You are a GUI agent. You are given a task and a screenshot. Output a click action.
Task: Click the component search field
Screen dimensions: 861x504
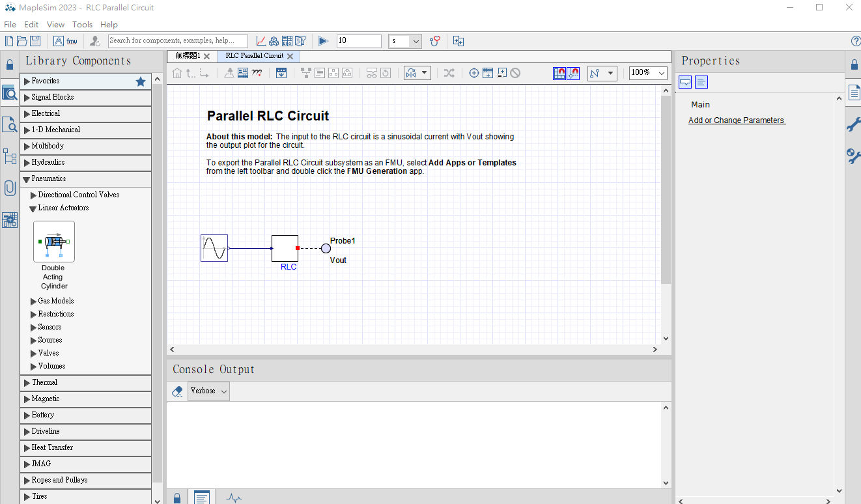pos(178,41)
